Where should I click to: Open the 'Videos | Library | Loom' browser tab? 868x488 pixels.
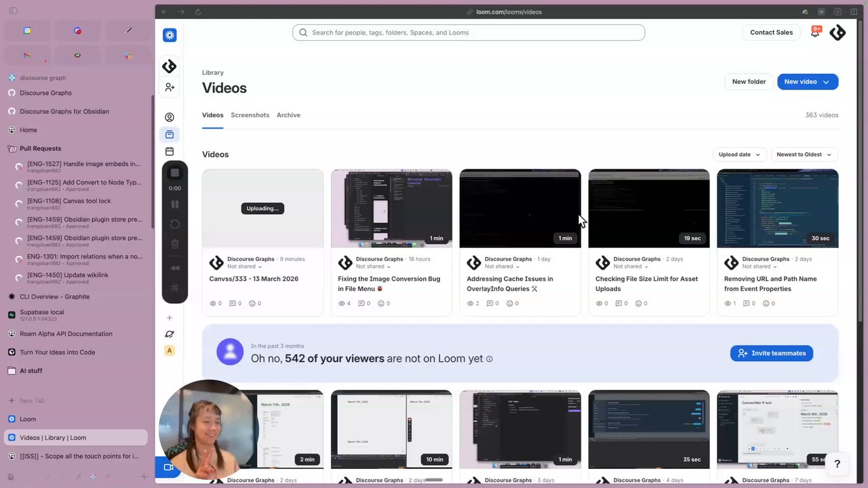pos(76,438)
